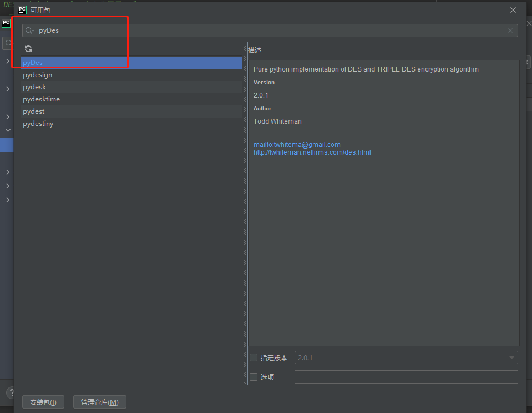Image resolution: width=532 pixels, height=413 pixels.
Task: Open the 2.0.1 version dropdown
Action: (406, 358)
